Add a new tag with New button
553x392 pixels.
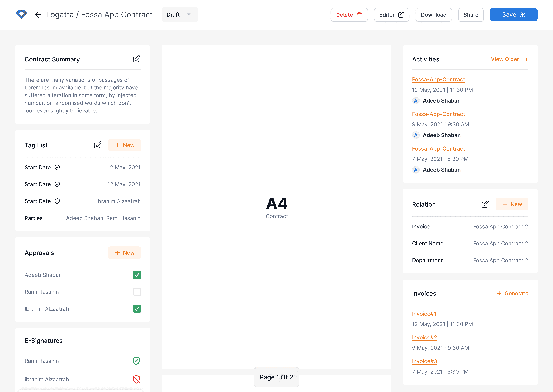click(x=125, y=145)
